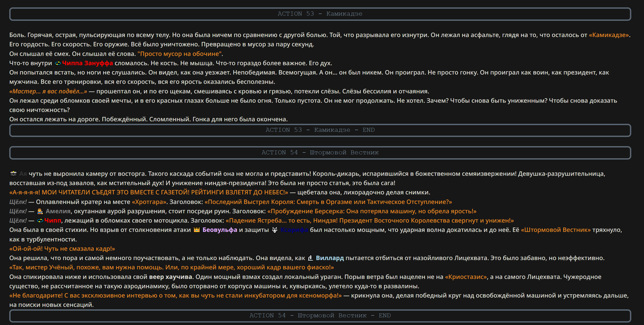Select the ACTION 53 – Камикадзе header box
The image size is (644, 325).
320,14
